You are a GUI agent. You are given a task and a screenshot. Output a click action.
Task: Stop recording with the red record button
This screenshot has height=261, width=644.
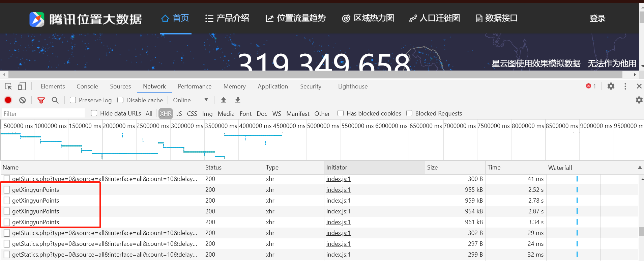tap(8, 100)
